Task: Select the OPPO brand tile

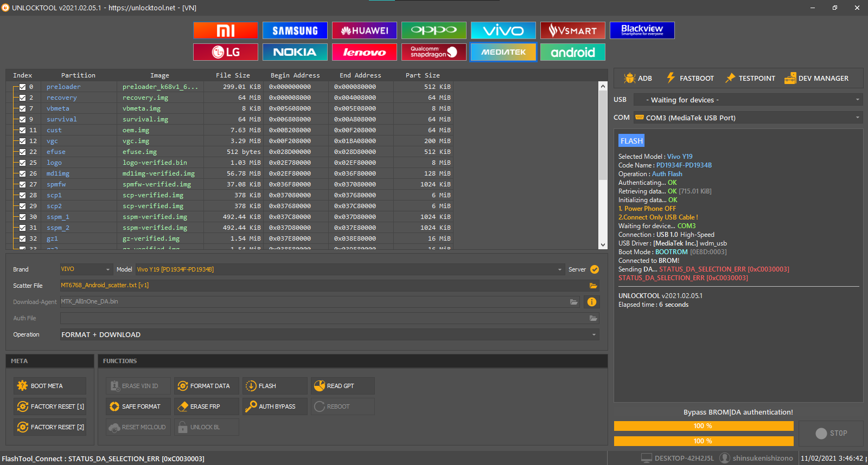Action: pos(434,30)
